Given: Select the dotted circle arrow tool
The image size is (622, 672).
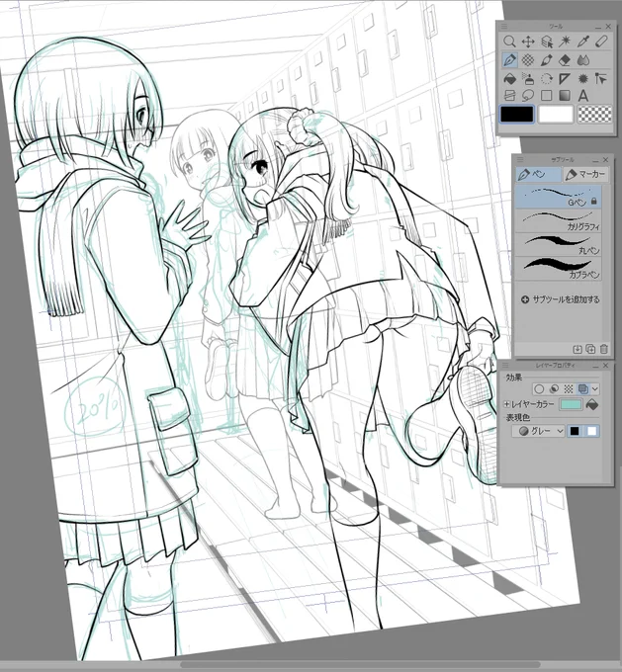Looking at the screenshot, I should coord(546,79).
